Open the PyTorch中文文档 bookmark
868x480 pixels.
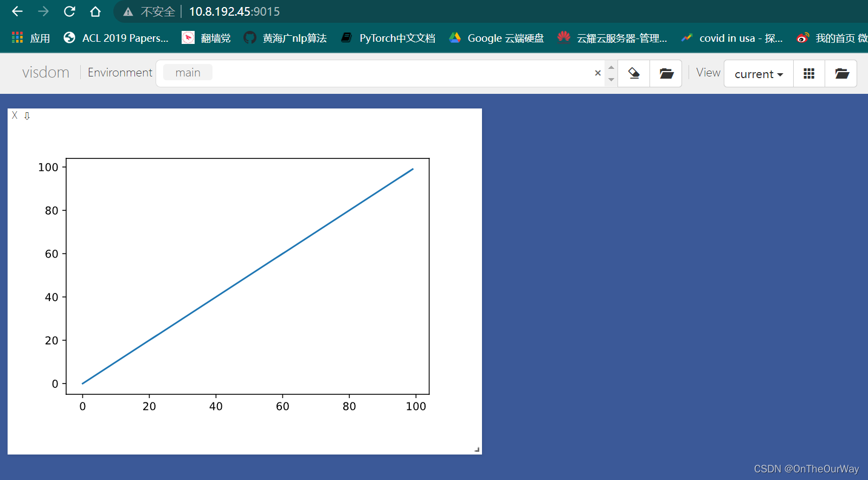(388, 38)
